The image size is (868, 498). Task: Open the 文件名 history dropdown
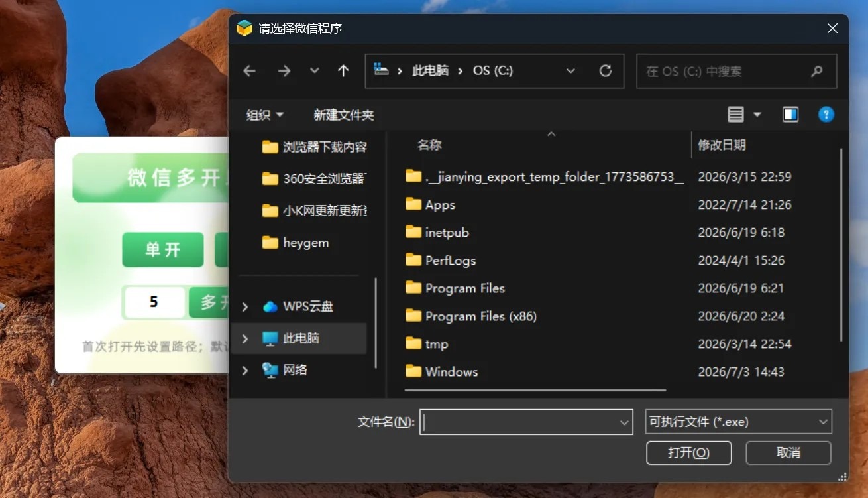[624, 422]
